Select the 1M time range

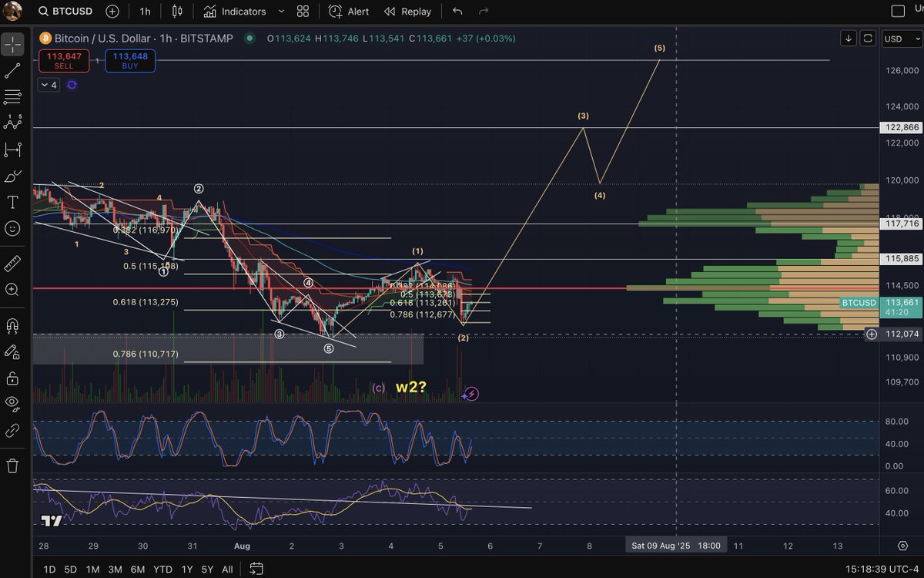(x=92, y=569)
